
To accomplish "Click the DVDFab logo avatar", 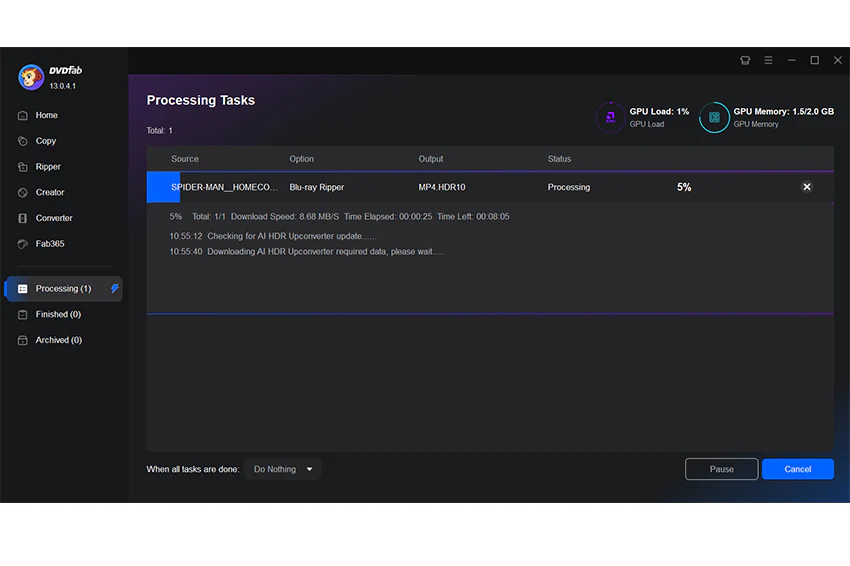I will 31,77.
